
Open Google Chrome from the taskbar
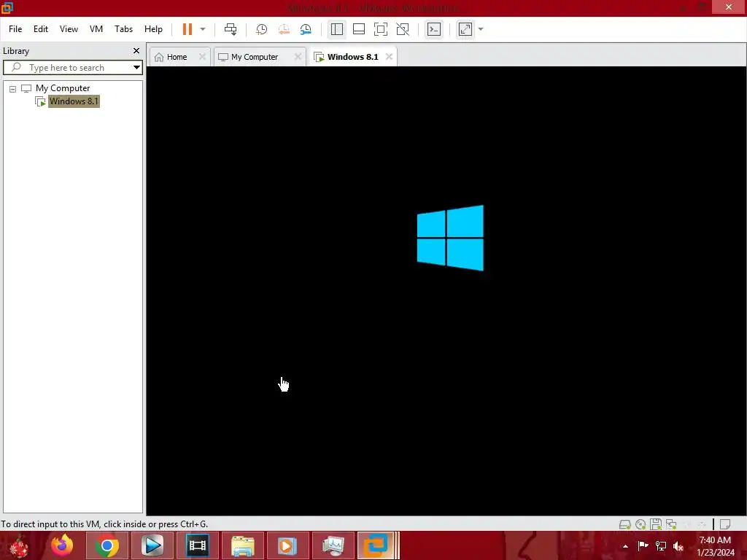click(107, 545)
